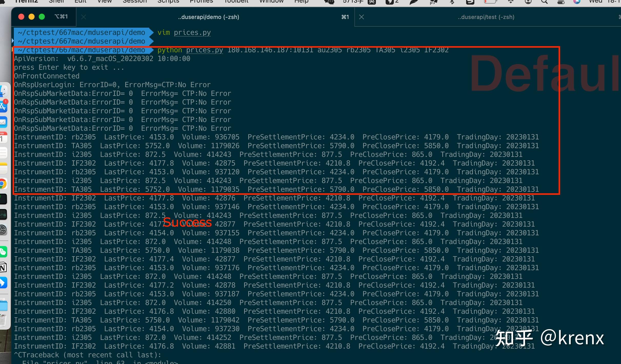Close the ..duserapi/test (-zsh) tab

point(362,17)
